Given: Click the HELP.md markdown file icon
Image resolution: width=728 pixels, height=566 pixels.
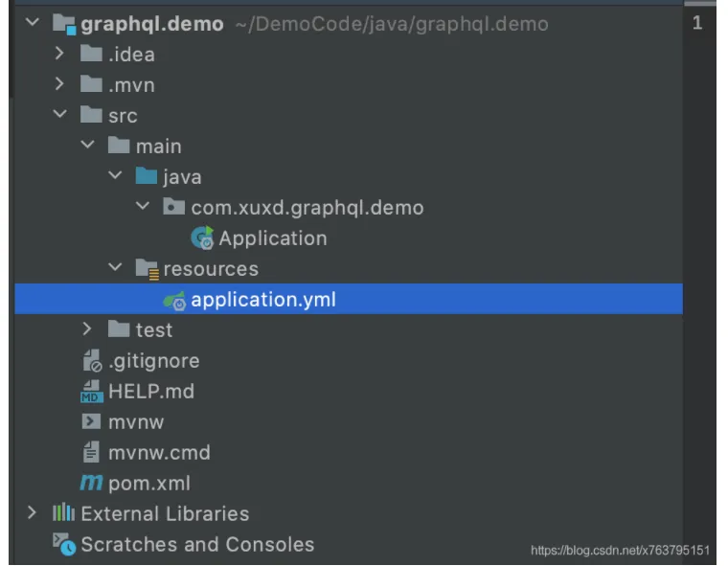Looking at the screenshot, I should pyautogui.click(x=92, y=392).
